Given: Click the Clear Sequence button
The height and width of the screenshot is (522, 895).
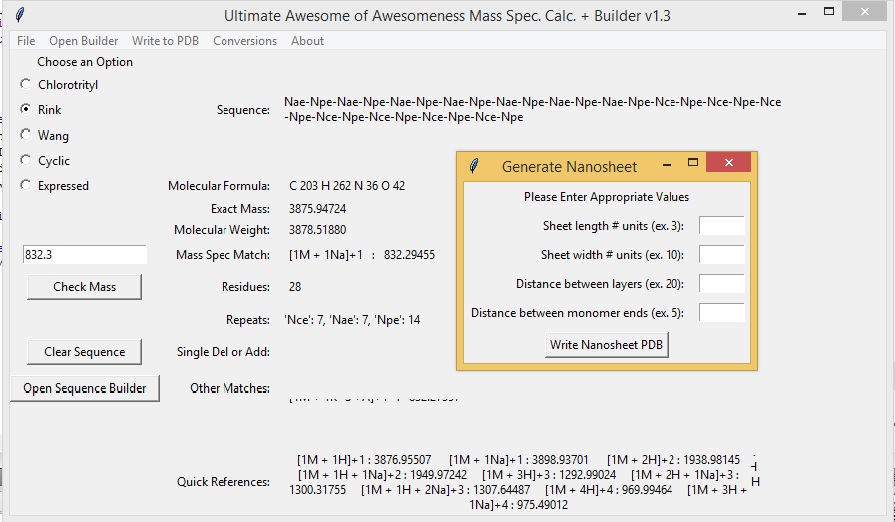Looking at the screenshot, I should click(x=85, y=352).
